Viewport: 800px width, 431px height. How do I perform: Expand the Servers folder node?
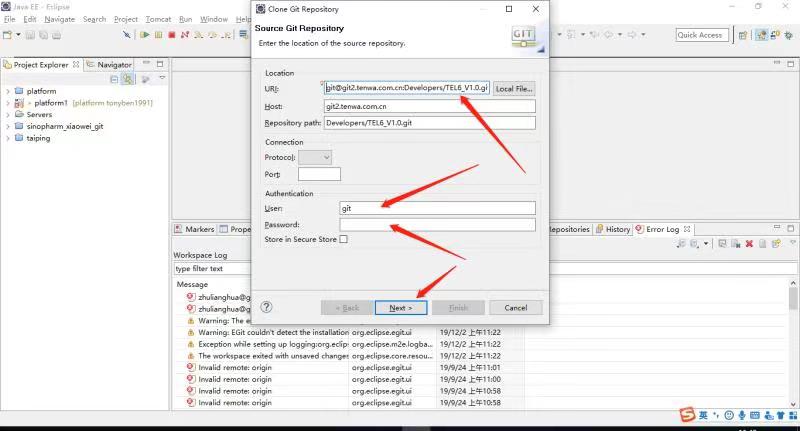(8, 115)
